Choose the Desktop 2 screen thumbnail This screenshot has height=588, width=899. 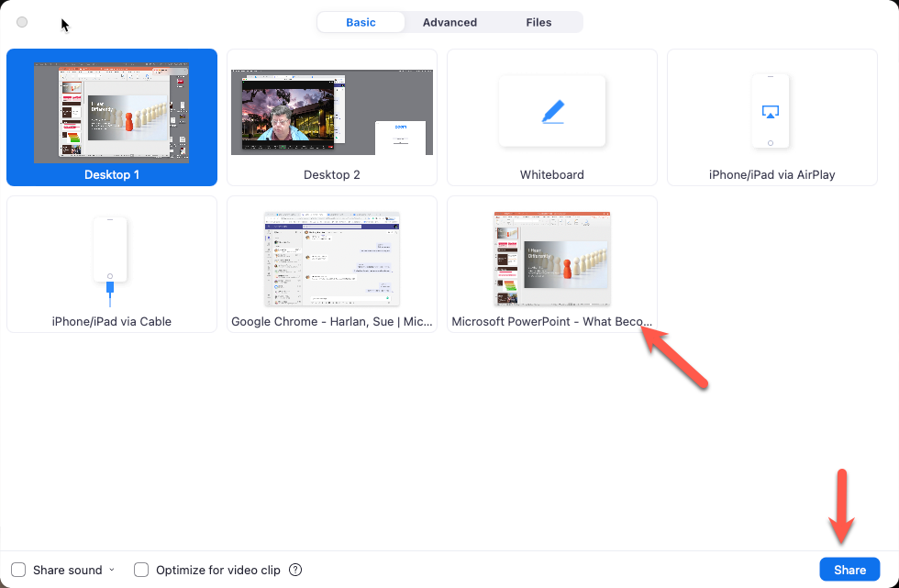pyautogui.click(x=331, y=117)
